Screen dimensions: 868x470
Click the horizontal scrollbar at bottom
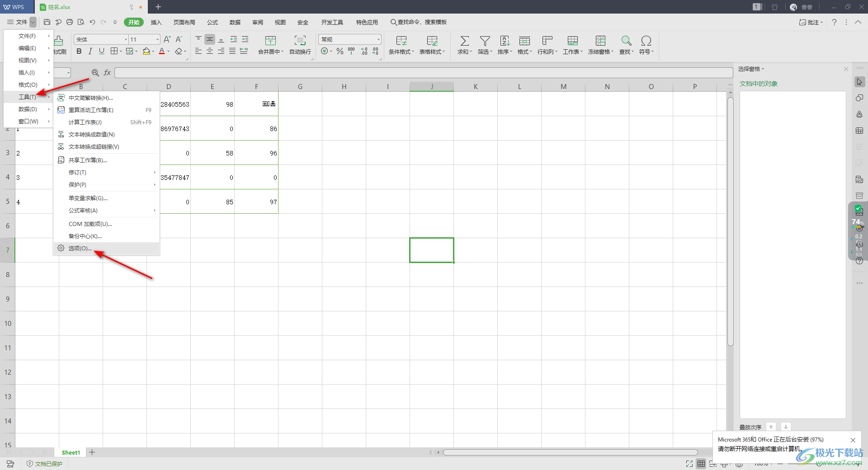click(x=571, y=452)
